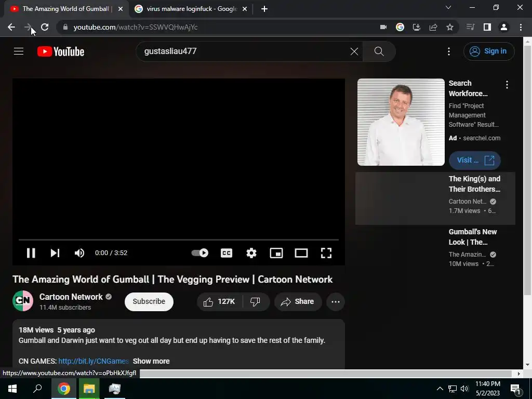Screen dimensions: 532x399
Task: Open the CN GAMES bit.ly link
Action: 94,361
